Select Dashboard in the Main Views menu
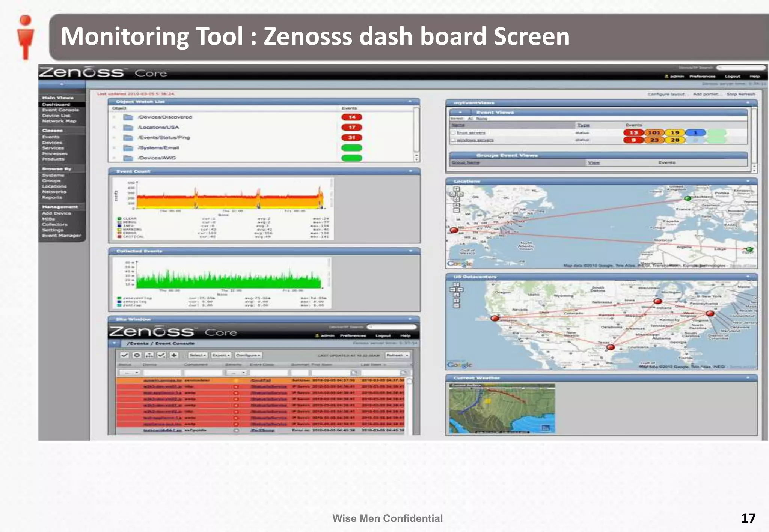Viewport: 769px width, 532px height. [x=56, y=104]
